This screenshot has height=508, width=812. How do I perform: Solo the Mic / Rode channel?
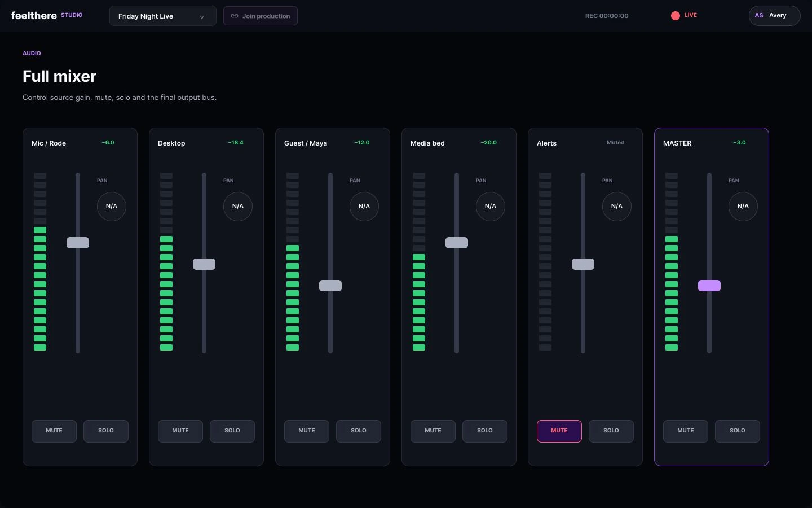(x=106, y=431)
